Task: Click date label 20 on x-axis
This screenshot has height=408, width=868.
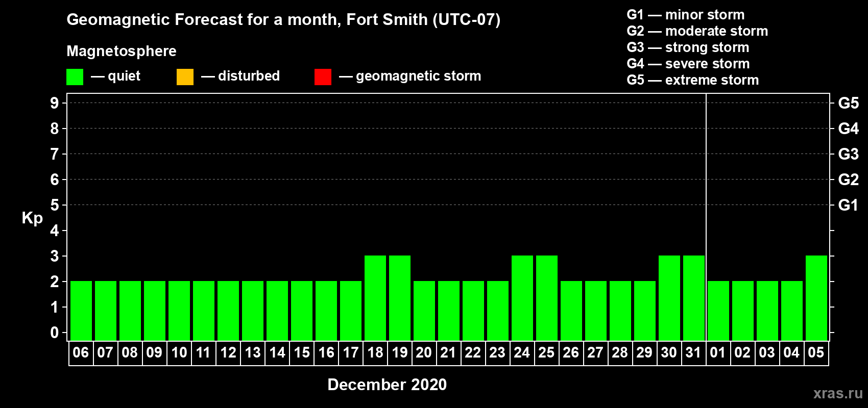Action: point(424,353)
